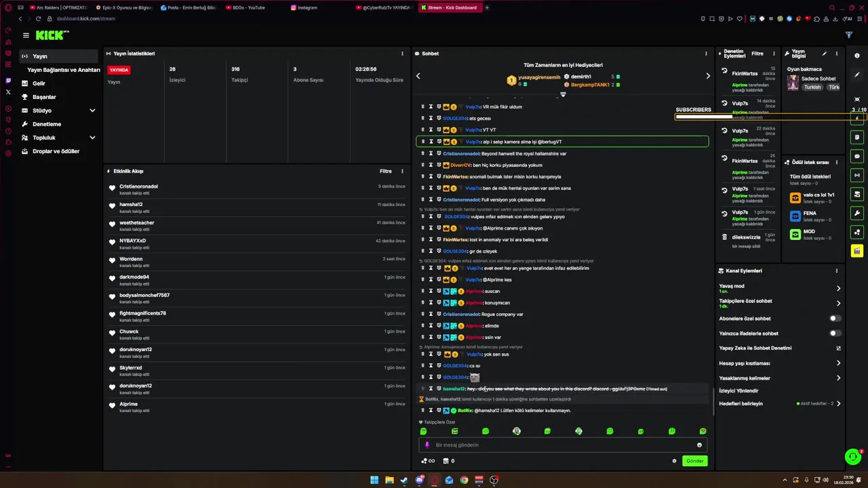Click undo icon on FkinWartss 13 dakika entry
Screen dimensions: 868x488
pos(724,72)
